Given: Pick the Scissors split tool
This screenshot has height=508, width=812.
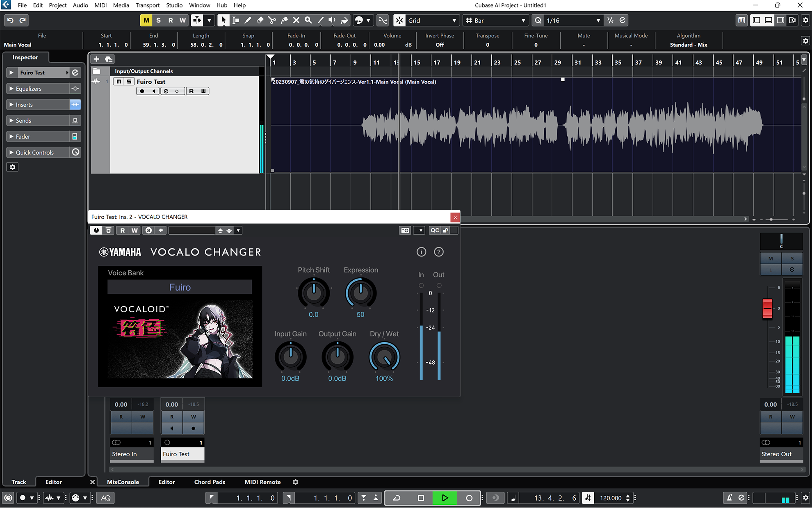Looking at the screenshot, I should pos(271,20).
